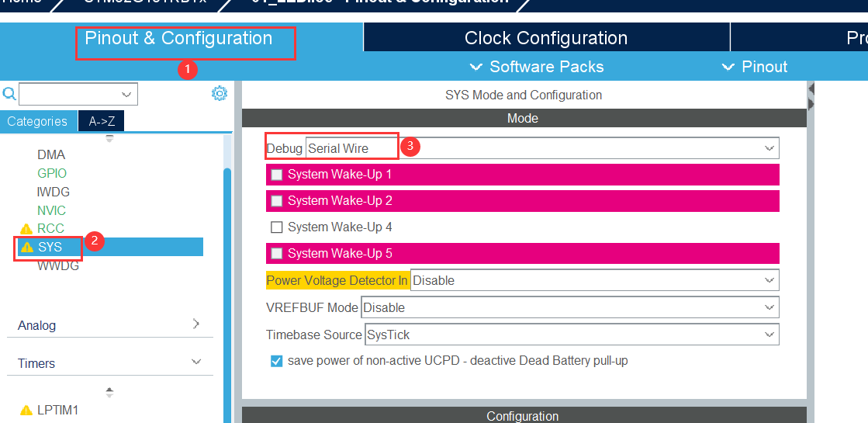Uncheck save power of non-active UCPD
Viewport: 868px width, 423px height.
pyautogui.click(x=277, y=361)
